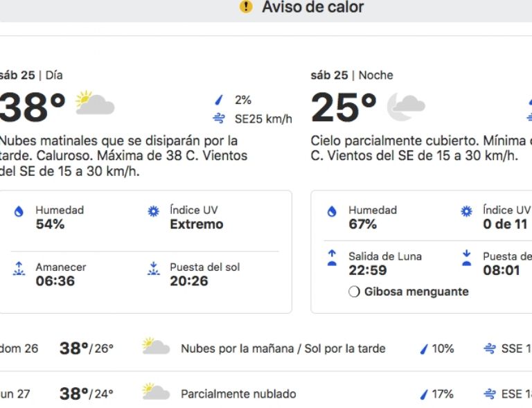Click Monday's 17% precipitation drop icon
This screenshot has width=532, height=408.
tap(424, 394)
